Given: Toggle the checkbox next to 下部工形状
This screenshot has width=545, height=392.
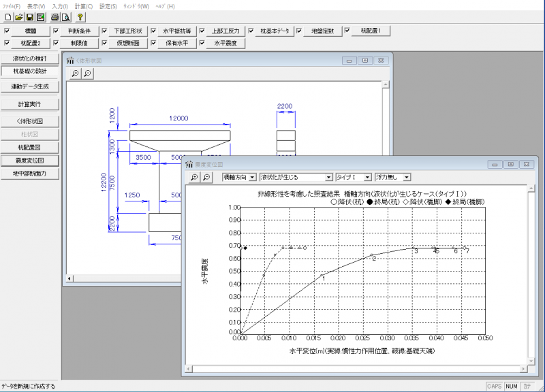Looking at the screenshot, I should click(x=104, y=31).
